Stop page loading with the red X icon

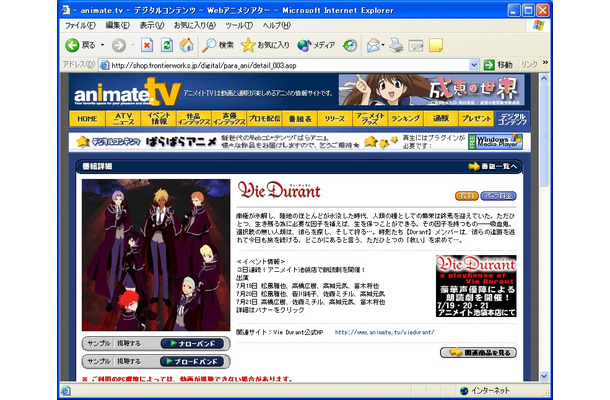tap(147, 46)
